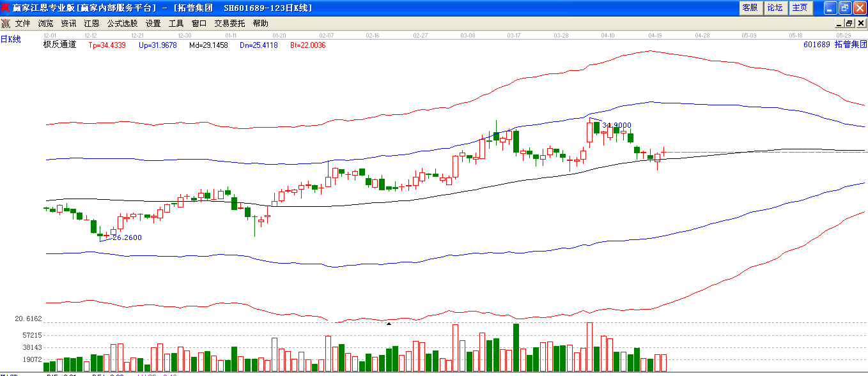Viewport: 868px width, 376px height.
Task: Click the 01-20 date on time axis
Action: coord(279,36)
